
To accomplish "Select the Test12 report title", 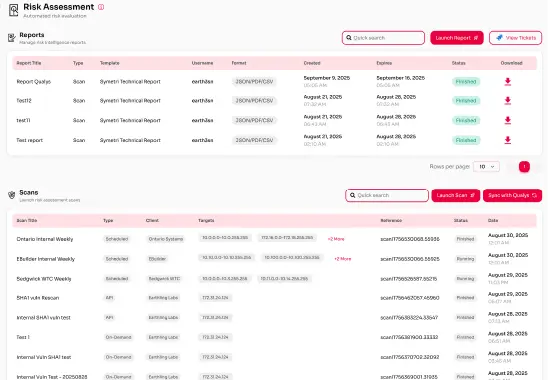I will tap(24, 101).
